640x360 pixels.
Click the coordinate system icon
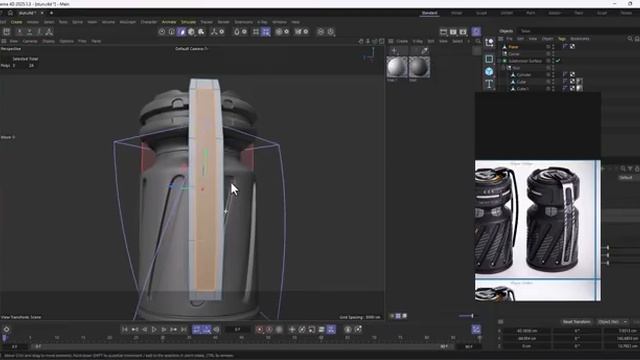49,32
